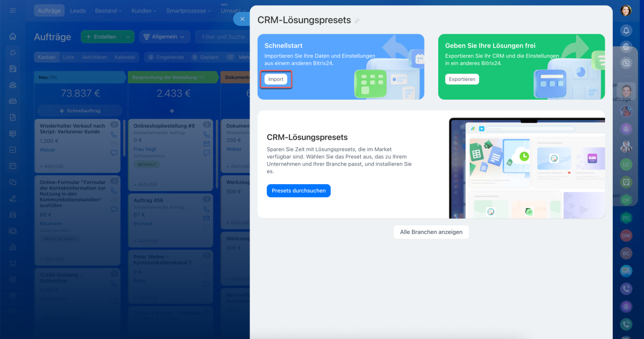
Task: Switch to Kanban view
Action: point(47,57)
